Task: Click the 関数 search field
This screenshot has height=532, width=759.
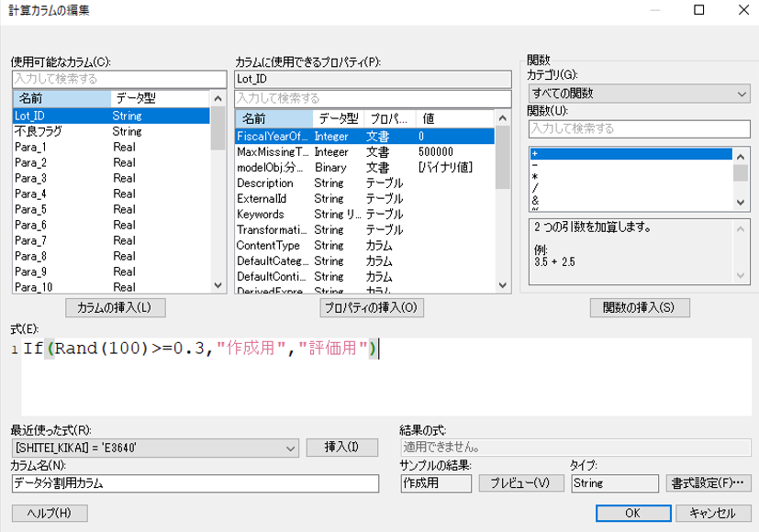Action: (638, 128)
